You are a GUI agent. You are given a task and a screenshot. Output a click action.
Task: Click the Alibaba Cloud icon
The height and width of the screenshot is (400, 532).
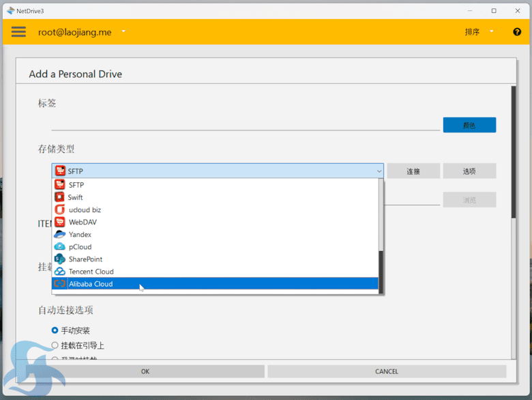(60, 283)
